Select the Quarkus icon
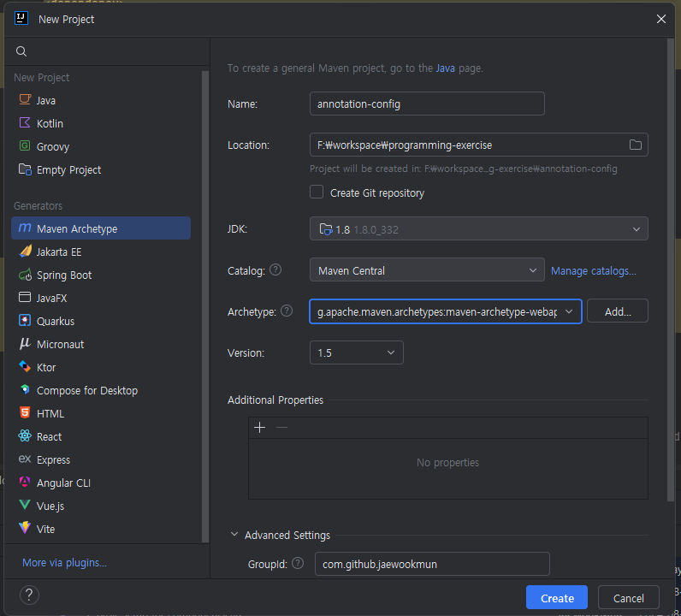681x616 pixels. [25, 321]
